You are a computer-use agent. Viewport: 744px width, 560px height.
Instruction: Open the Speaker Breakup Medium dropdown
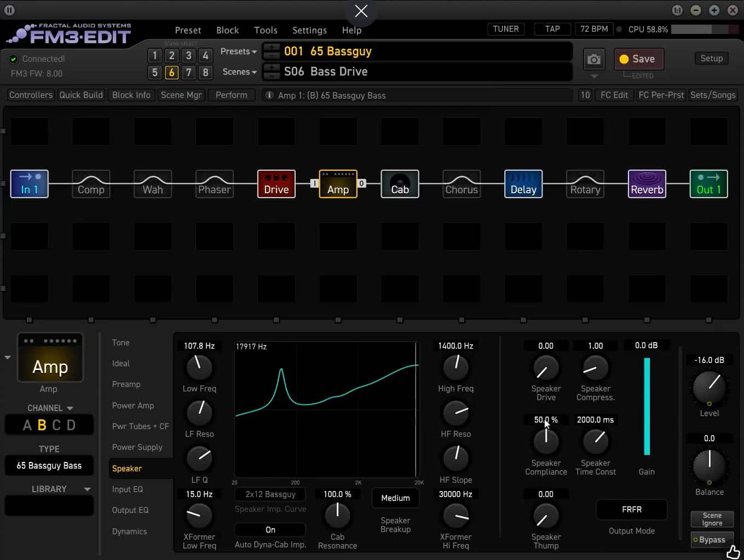[395, 498]
